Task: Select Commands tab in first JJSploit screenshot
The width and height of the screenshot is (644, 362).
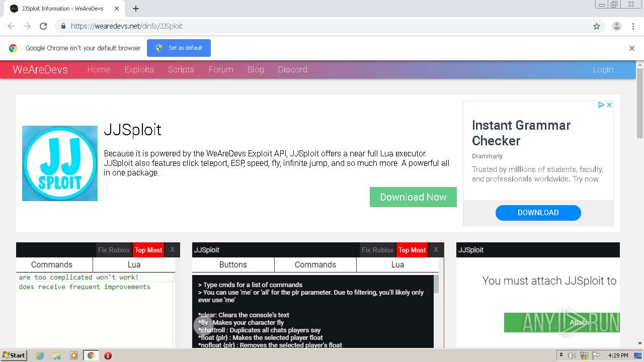Action: pos(52,264)
